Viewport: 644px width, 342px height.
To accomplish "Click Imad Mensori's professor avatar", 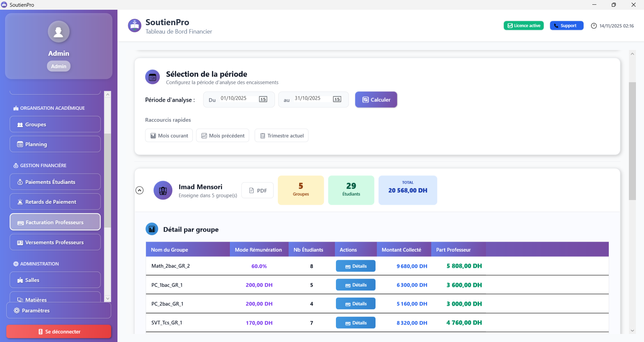I will (163, 190).
